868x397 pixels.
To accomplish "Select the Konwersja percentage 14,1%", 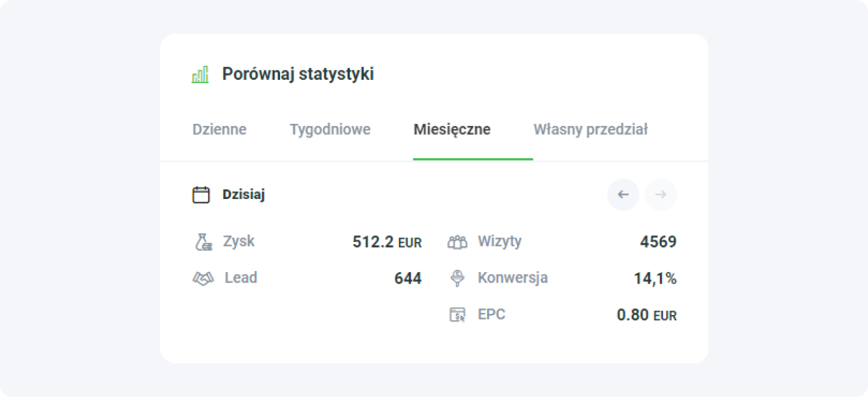I will (655, 278).
